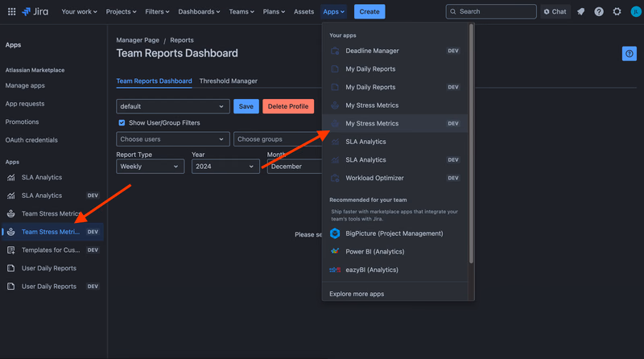Open the Year 2024 dropdown
The height and width of the screenshot is (359, 644).
[225, 167]
